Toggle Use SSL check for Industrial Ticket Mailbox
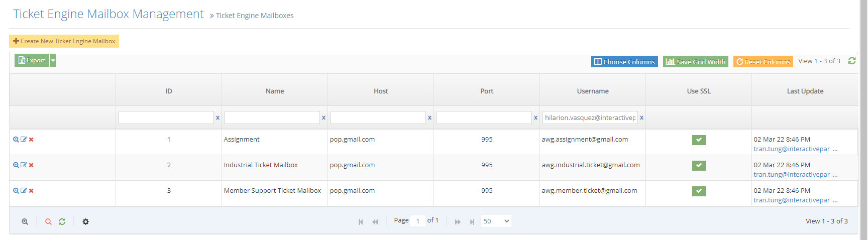 (x=699, y=166)
